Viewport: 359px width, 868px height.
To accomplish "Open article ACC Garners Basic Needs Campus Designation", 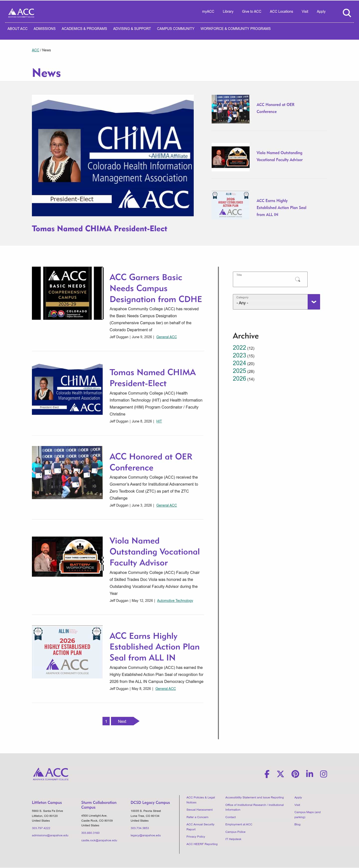I will pos(156,288).
